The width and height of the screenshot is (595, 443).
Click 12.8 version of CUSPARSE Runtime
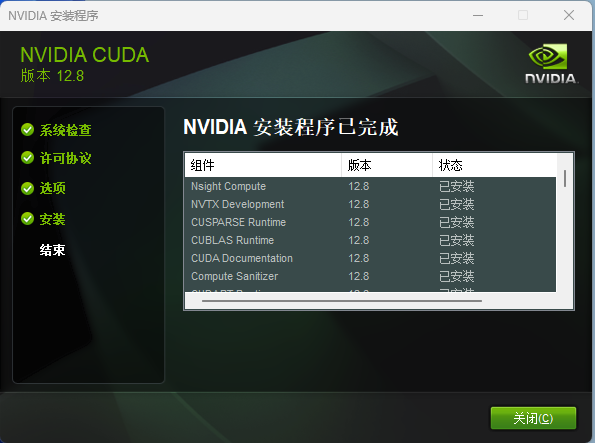[359, 222]
